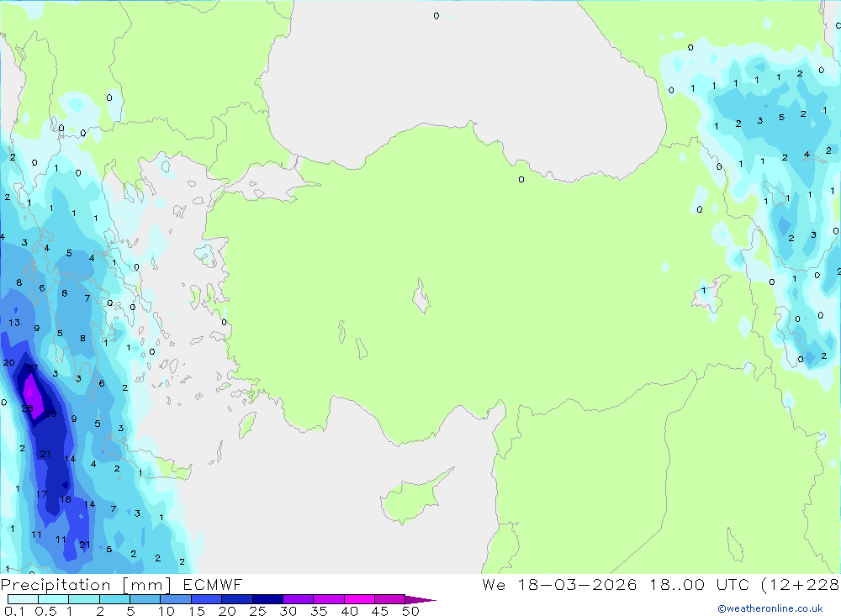841x616 pixels.
Task: Click the 25–30 mm dark navy legend box
Action: tap(267, 599)
